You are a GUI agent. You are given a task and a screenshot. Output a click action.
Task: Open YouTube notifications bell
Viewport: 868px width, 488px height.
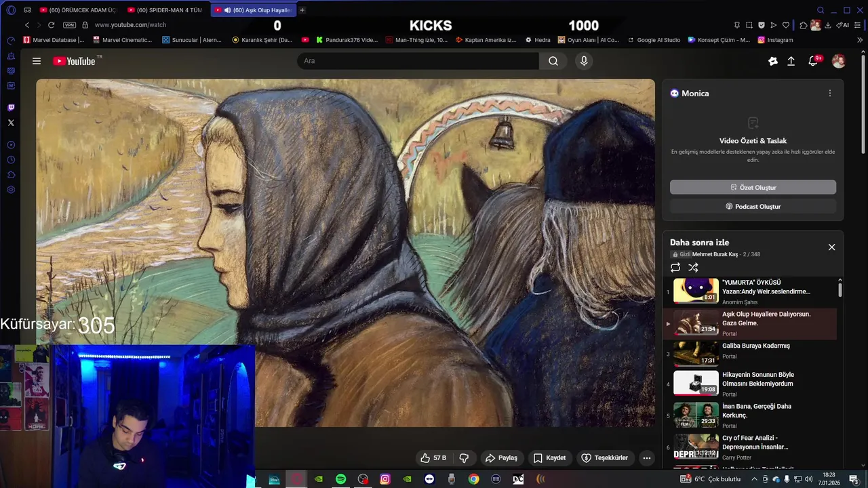point(813,61)
